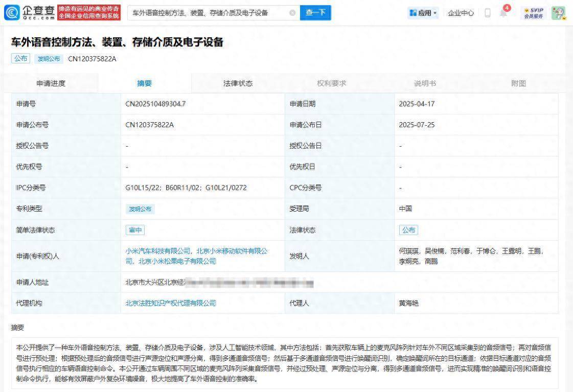Viewport: 573px width, 392px height.
Task: Open the 附图 tab
Action: (x=519, y=83)
